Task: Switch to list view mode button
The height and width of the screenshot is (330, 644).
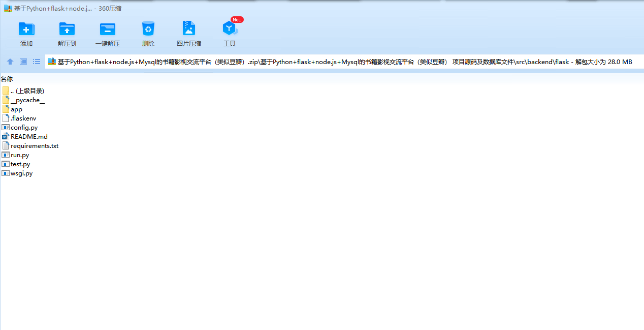Action: pyautogui.click(x=37, y=62)
